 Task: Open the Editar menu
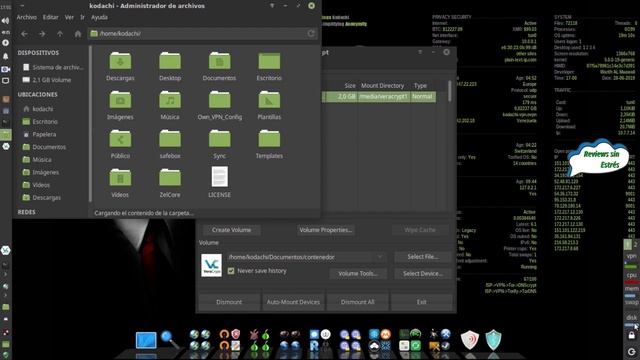[51, 17]
